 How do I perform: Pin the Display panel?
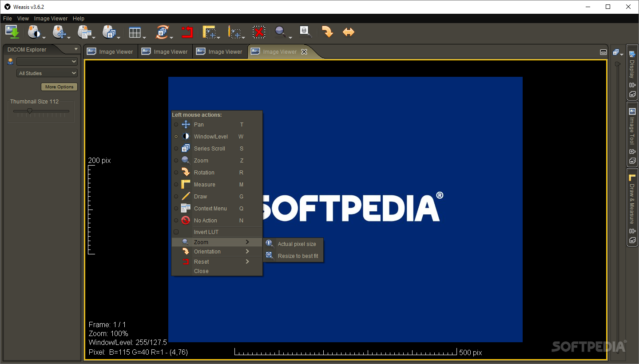click(x=632, y=86)
